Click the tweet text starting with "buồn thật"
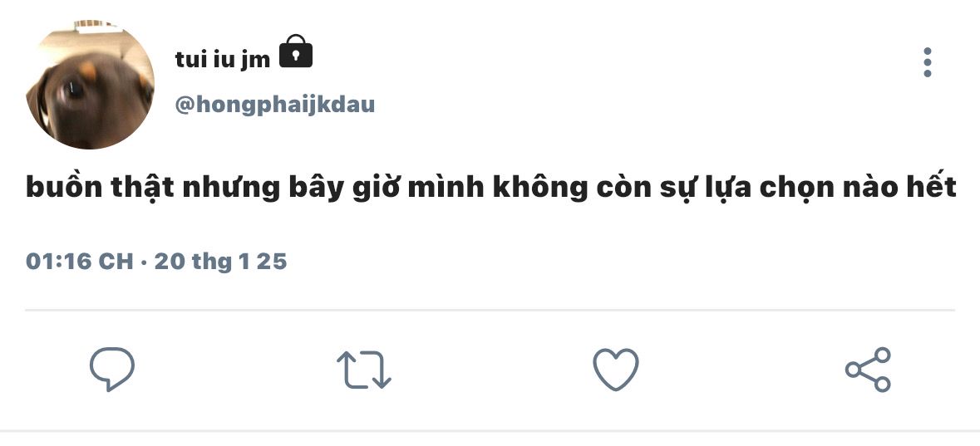Image resolution: width=980 pixels, height=446 pixels. [490, 187]
